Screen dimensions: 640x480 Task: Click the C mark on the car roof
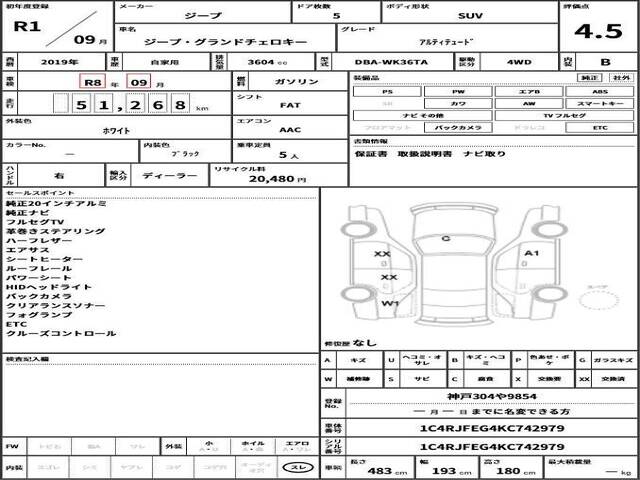(x=445, y=239)
